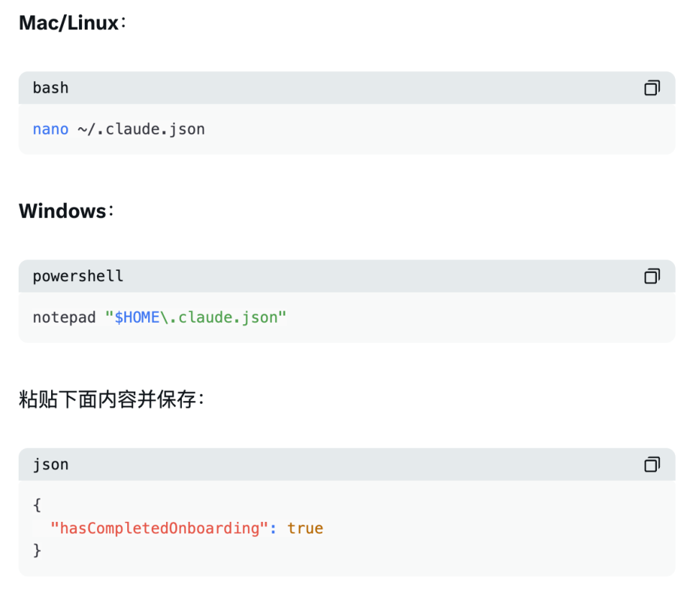Click the empty middle of the json header bar
This screenshot has height=616, width=690.
pyautogui.click(x=345, y=465)
